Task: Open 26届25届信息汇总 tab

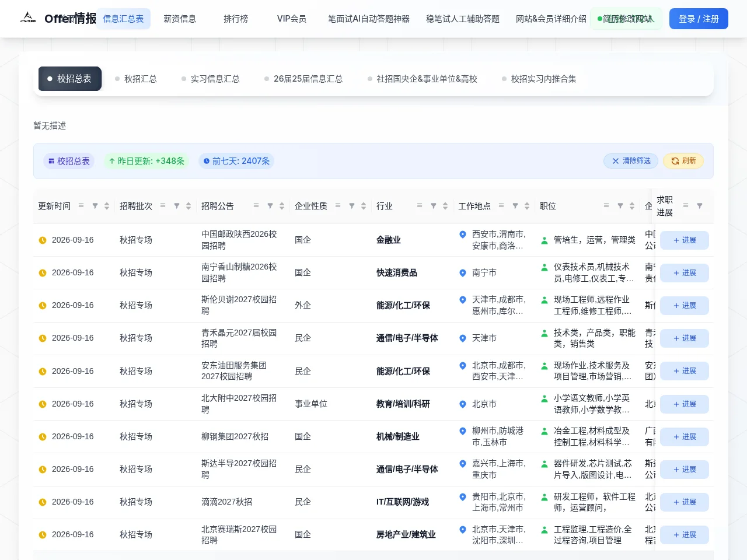Action: point(303,79)
